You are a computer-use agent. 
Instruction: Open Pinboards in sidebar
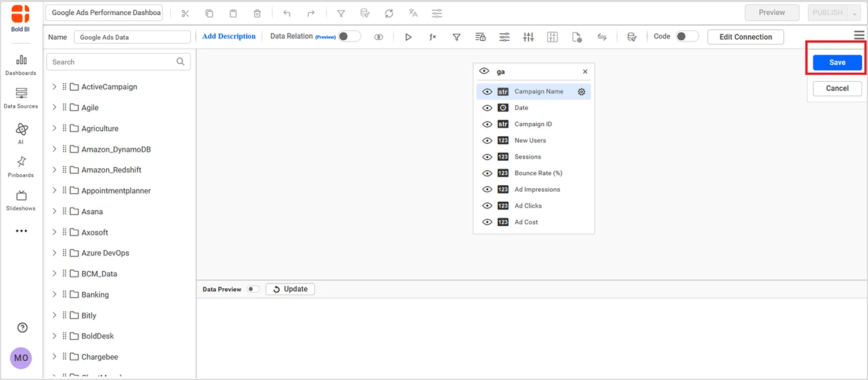pyautogui.click(x=21, y=167)
